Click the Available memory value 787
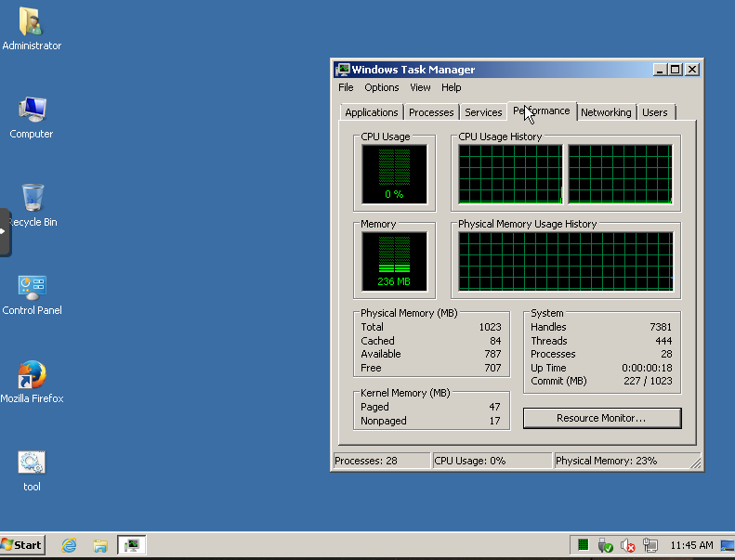735x560 pixels. click(x=492, y=354)
